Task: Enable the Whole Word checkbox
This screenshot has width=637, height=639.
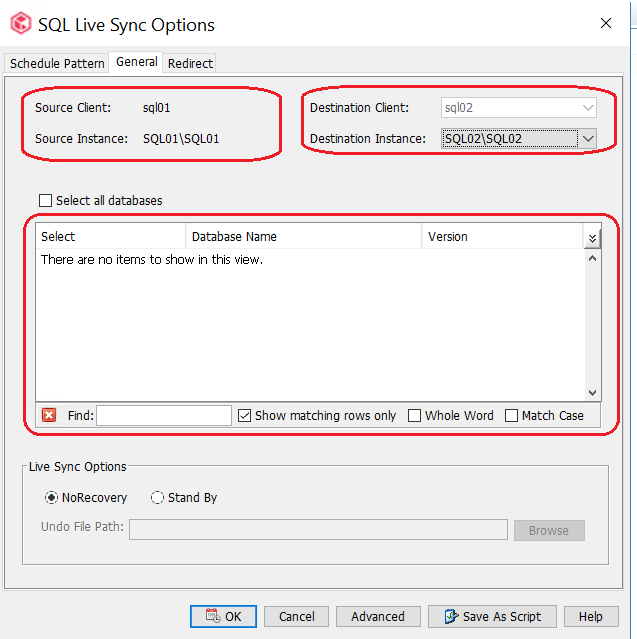Action: pos(414,416)
